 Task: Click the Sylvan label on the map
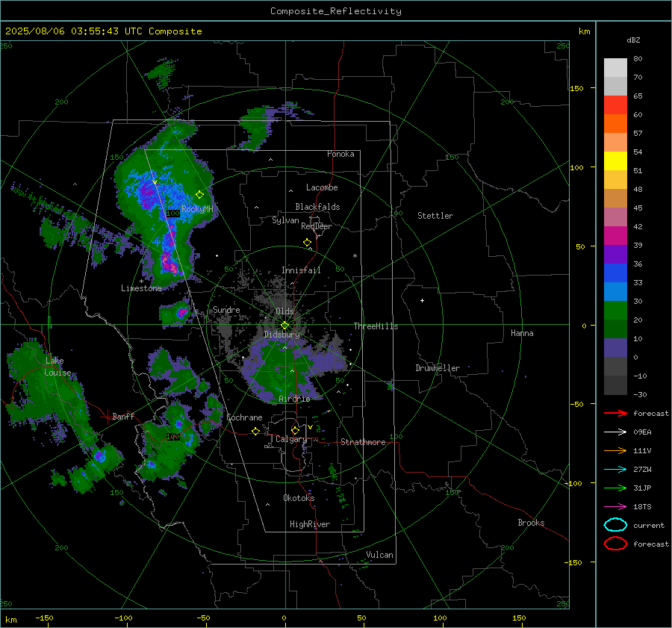[x=285, y=220]
